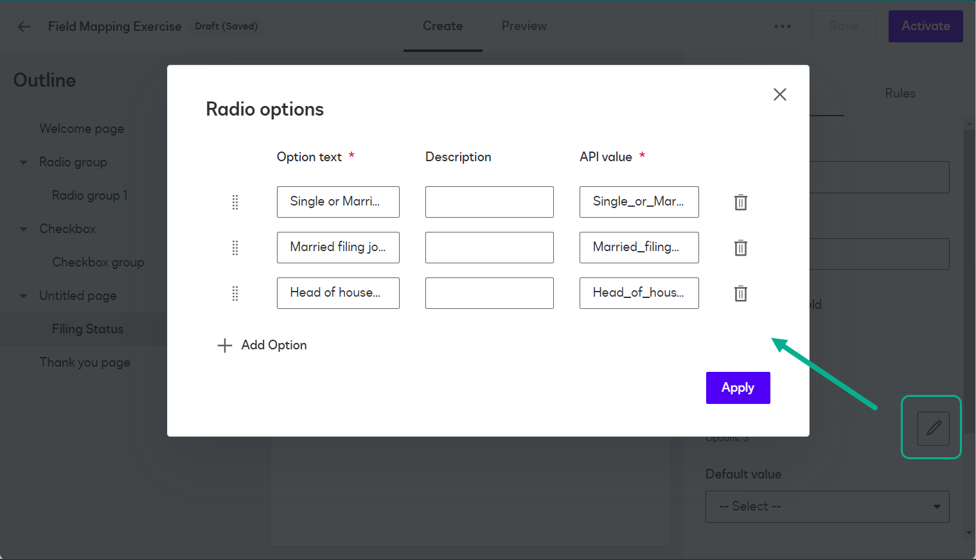This screenshot has width=976, height=560.
Task: Close the Radio options dialog
Action: coord(779,94)
